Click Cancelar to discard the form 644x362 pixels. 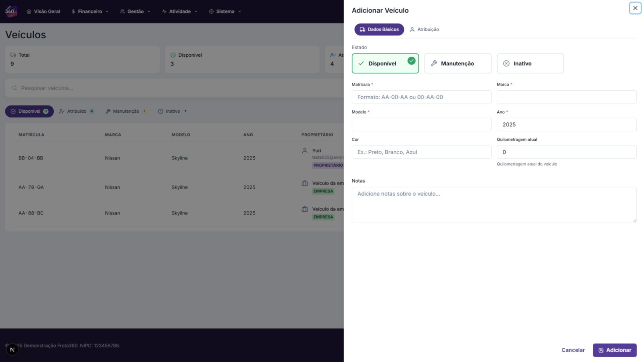click(x=573, y=350)
